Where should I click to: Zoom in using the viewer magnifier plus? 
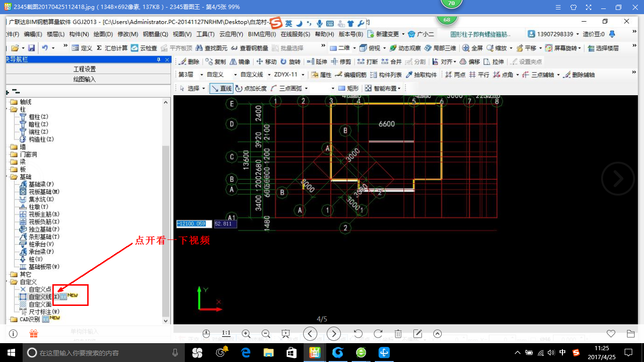[x=246, y=334]
